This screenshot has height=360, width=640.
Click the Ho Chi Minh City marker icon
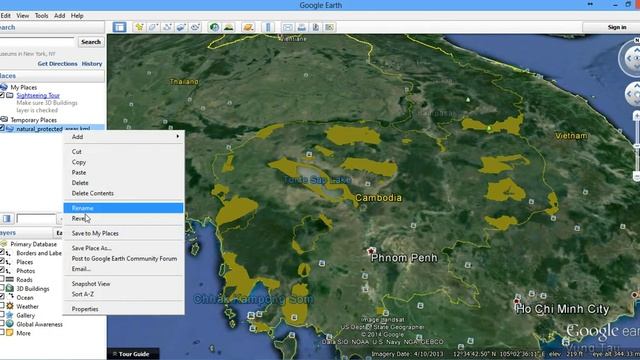click(517, 301)
